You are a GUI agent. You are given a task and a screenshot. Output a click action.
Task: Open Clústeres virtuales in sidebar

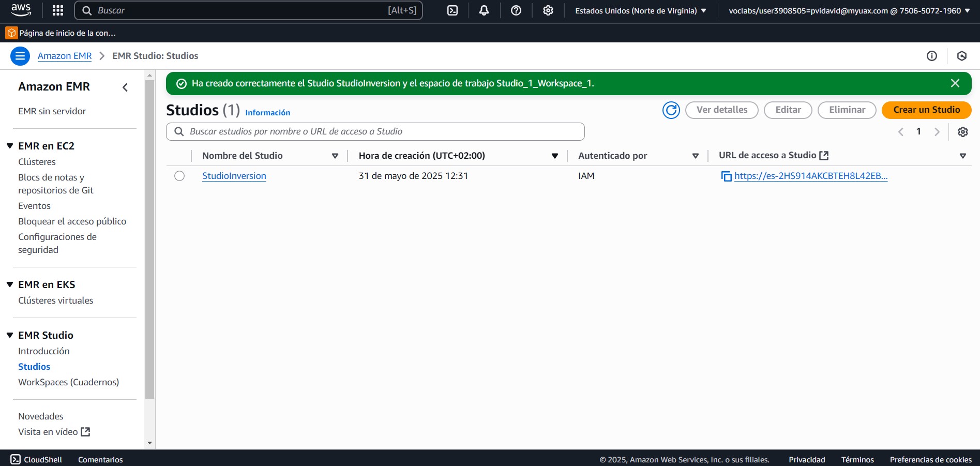(x=56, y=300)
